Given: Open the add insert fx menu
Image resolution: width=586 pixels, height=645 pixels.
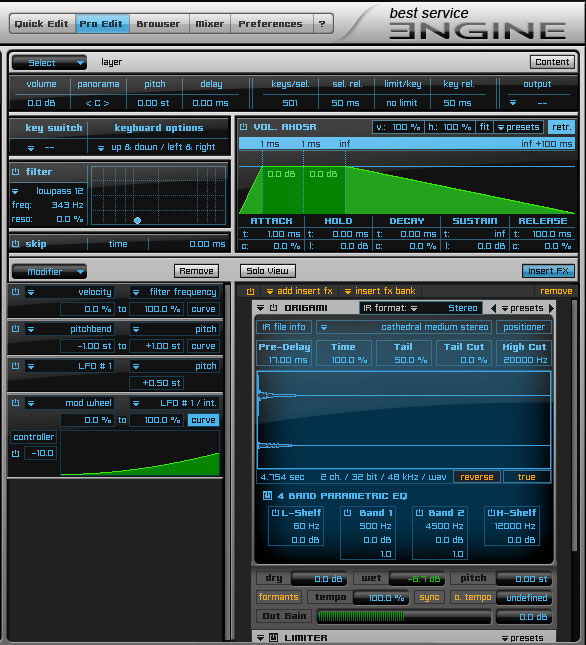Looking at the screenshot, I should [299, 291].
